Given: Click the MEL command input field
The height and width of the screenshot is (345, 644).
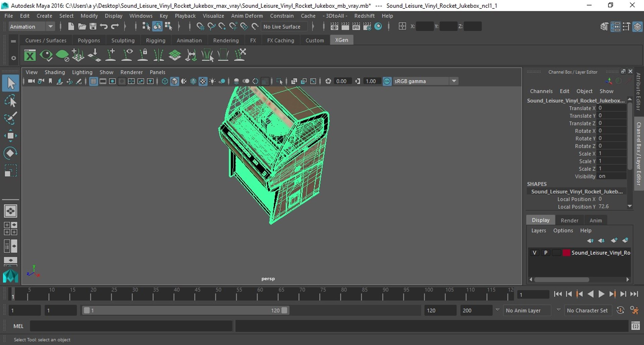Looking at the screenshot, I should (x=131, y=326).
